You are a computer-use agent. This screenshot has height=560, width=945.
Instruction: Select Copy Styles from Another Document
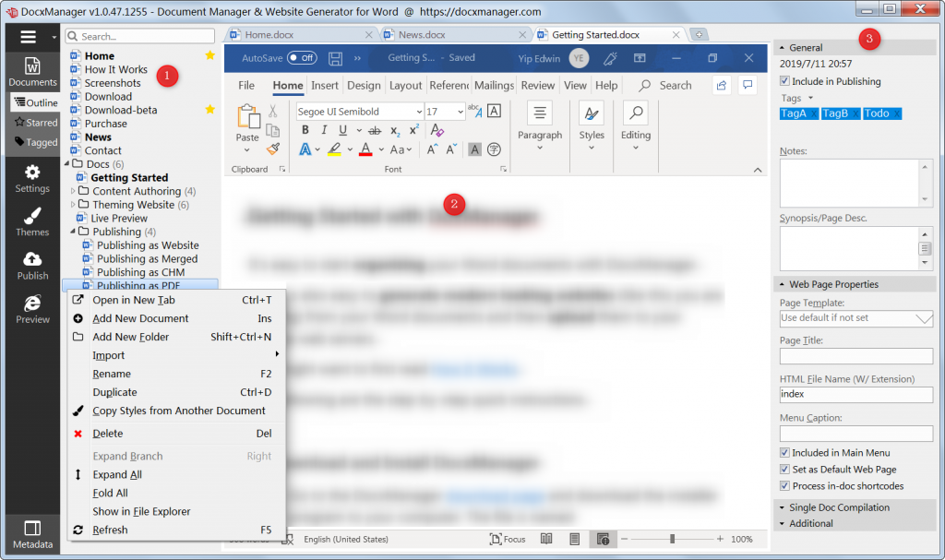[178, 411]
